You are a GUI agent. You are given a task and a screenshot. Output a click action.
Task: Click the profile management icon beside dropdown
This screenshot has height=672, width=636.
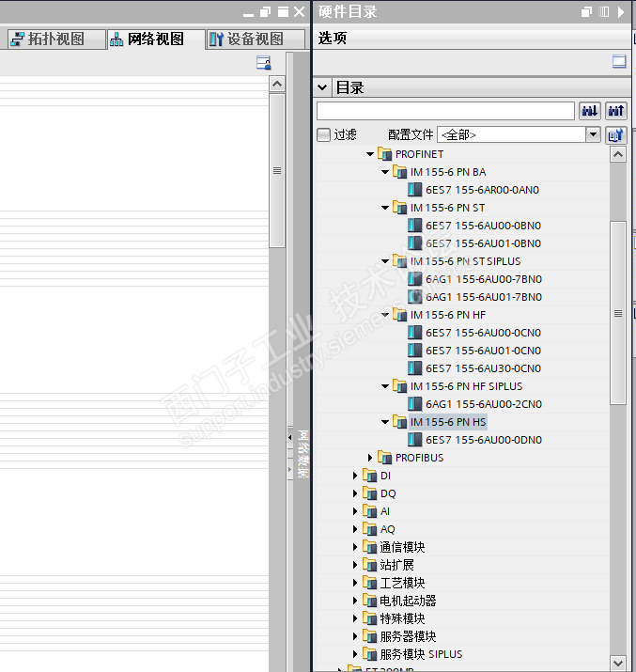click(616, 135)
